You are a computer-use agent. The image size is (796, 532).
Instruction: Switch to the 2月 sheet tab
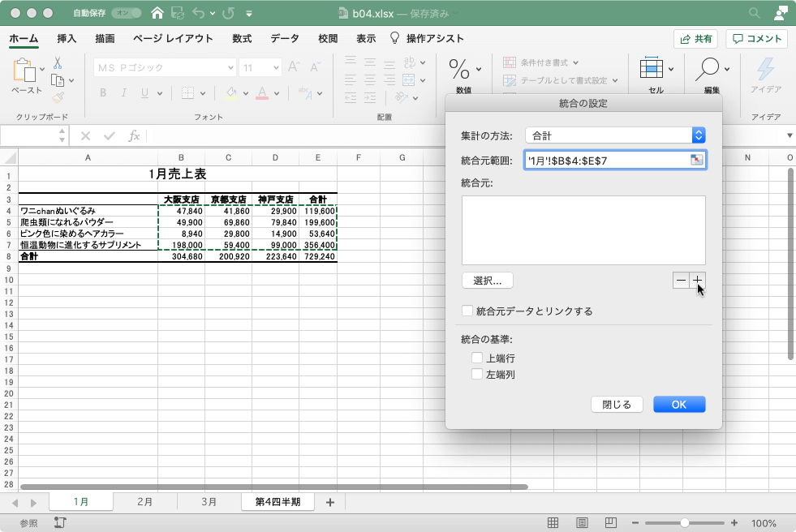(x=144, y=501)
